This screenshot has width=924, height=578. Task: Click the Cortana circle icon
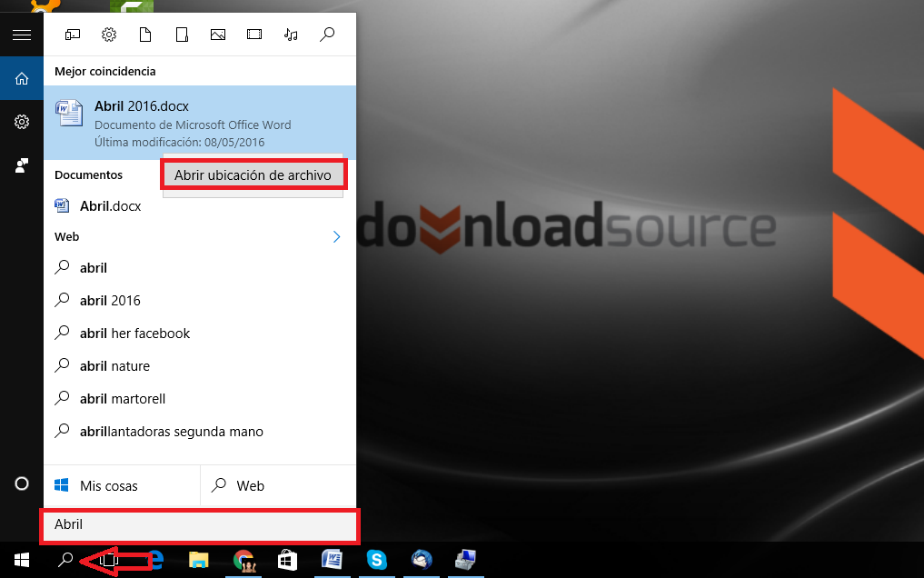22,483
